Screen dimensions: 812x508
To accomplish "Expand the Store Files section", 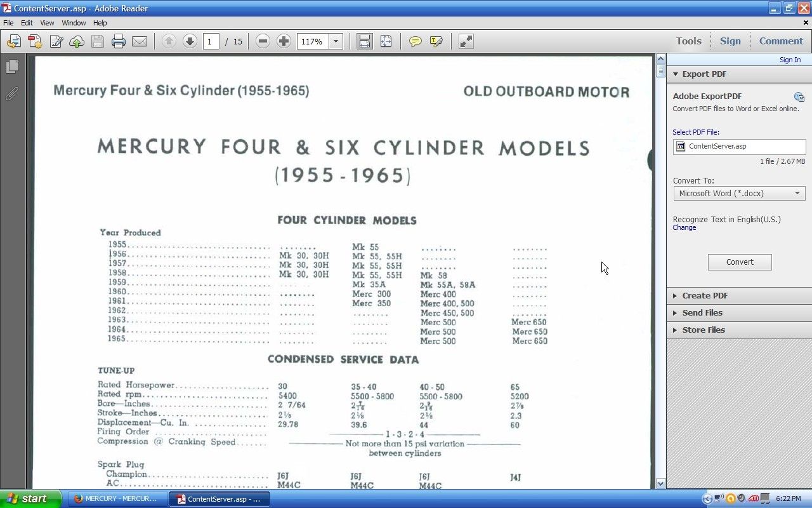I will click(x=739, y=330).
